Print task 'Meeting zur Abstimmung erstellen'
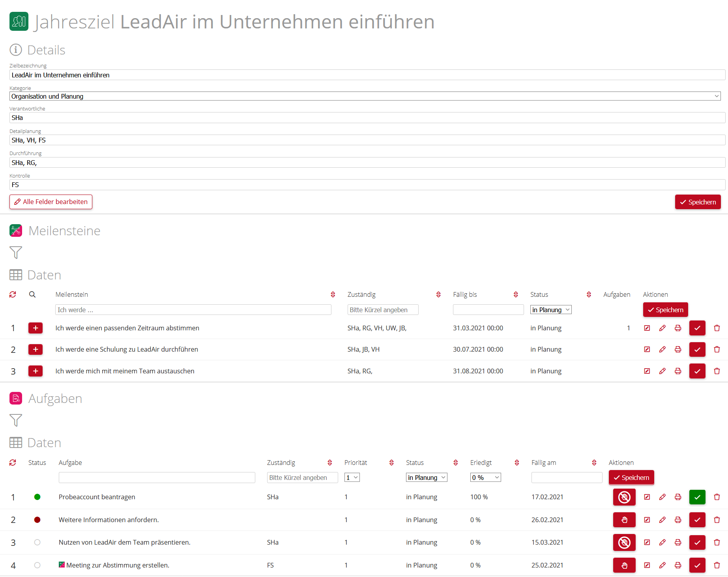Screen dimensions: 728x577 pos(678,565)
